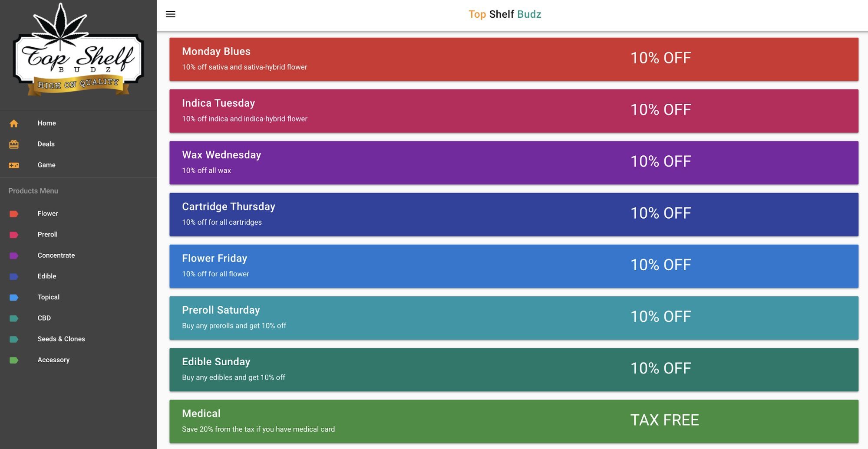The height and width of the screenshot is (449, 868).
Task: Open the Edible products menu item
Action: [47, 276]
